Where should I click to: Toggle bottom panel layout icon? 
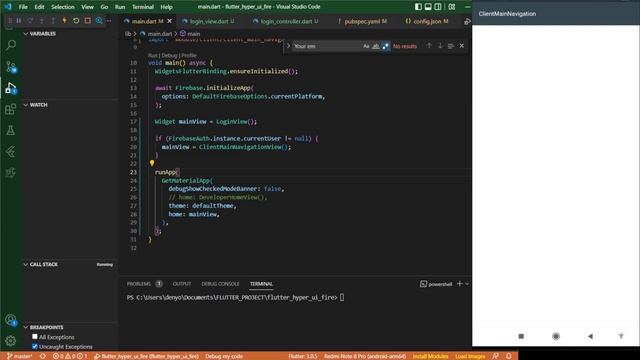pyautogui.click(x=428, y=7)
